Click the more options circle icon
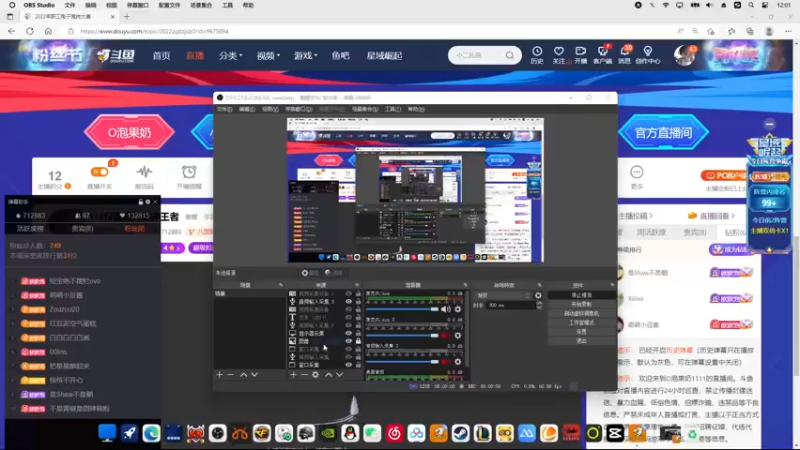 coord(637,172)
